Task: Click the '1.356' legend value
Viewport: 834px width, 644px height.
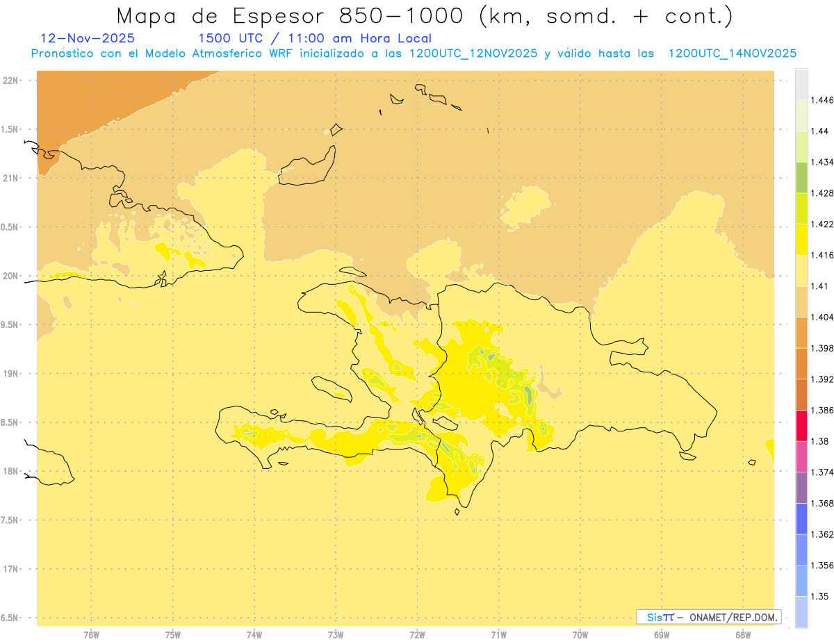Action: [x=822, y=565]
